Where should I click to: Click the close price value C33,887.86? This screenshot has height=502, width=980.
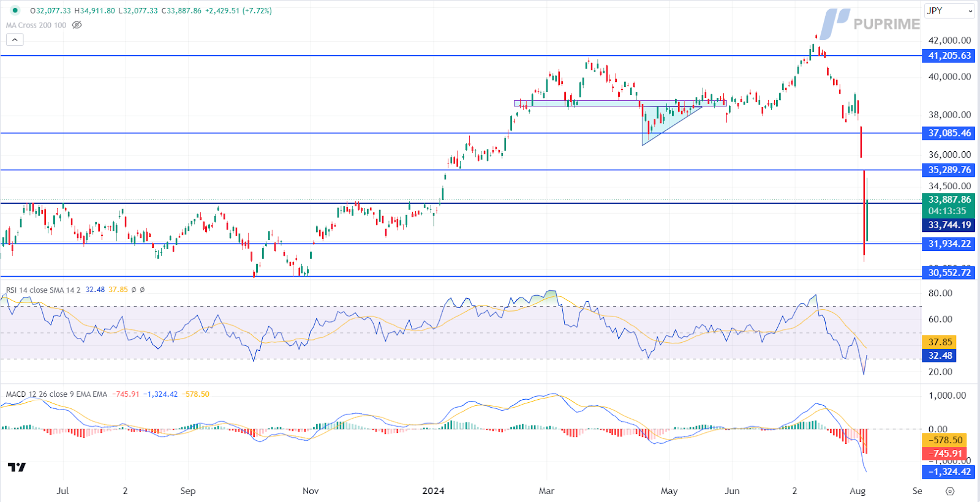(181, 10)
